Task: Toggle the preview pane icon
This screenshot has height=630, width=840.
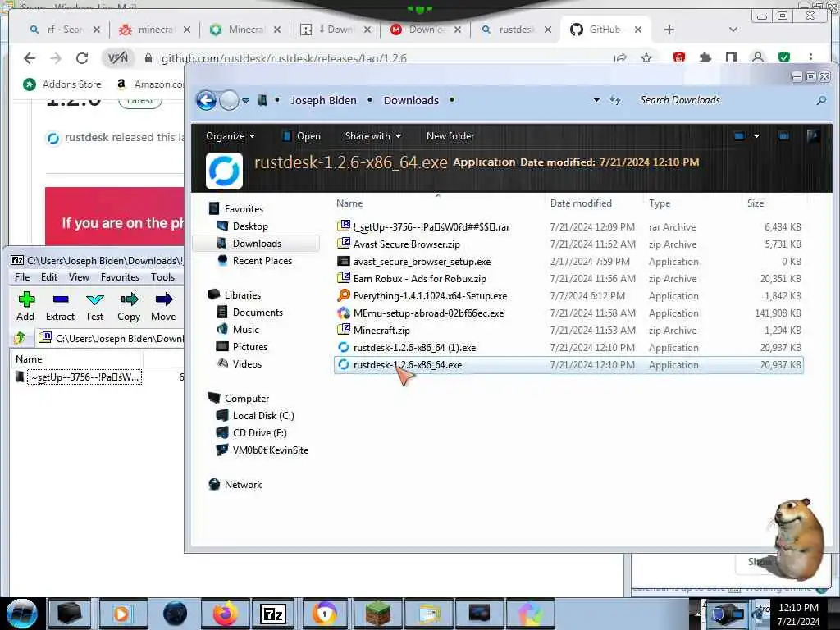Action: (x=783, y=136)
